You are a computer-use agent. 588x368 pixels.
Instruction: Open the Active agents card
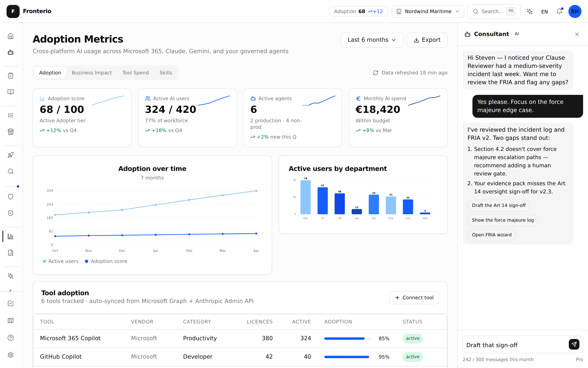point(293,118)
